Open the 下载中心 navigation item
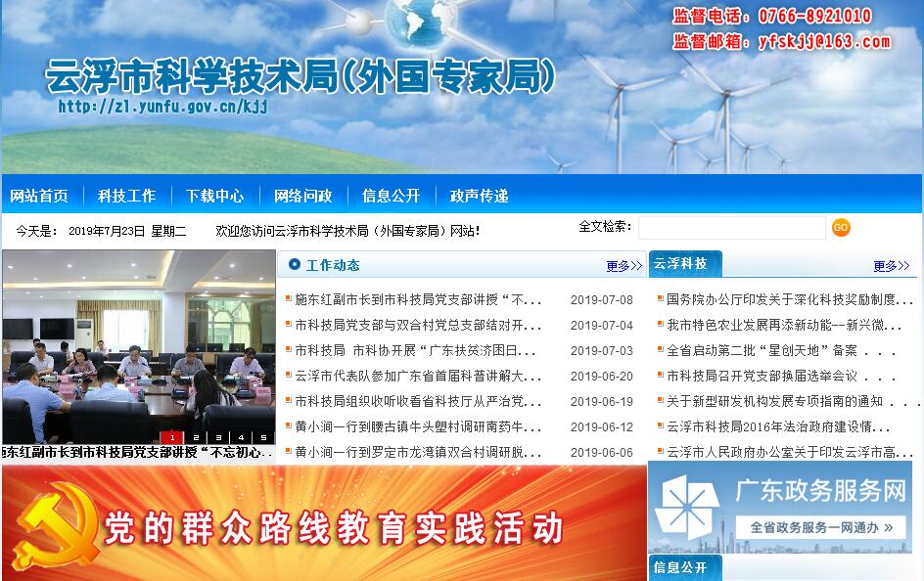 click(x=214, y=196)
